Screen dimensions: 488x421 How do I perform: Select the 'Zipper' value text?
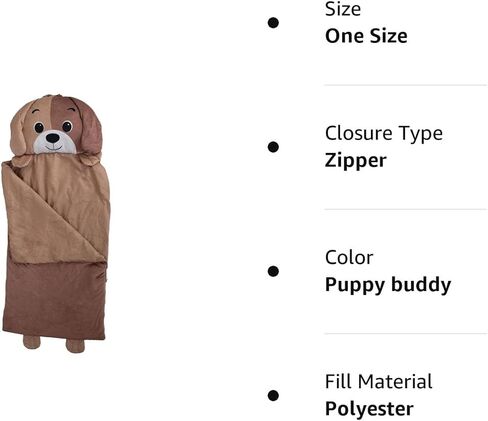(x=356, y=160)
